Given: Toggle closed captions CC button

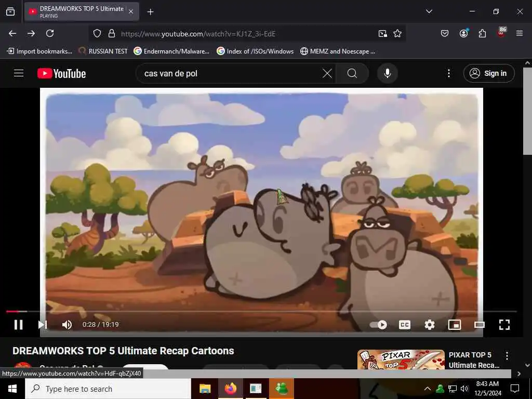Looking at the screenshot, I should [x=404, y=325].
